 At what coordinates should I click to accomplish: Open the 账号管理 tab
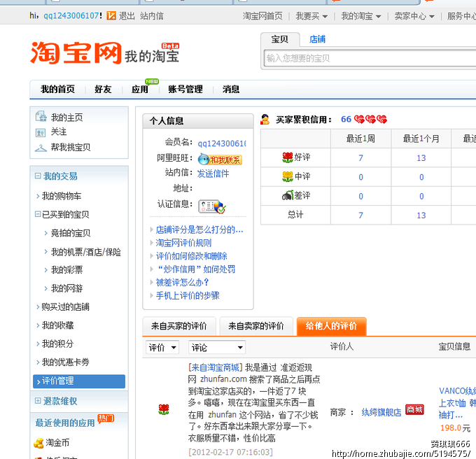pyautogui.click(x=185, y=89)
